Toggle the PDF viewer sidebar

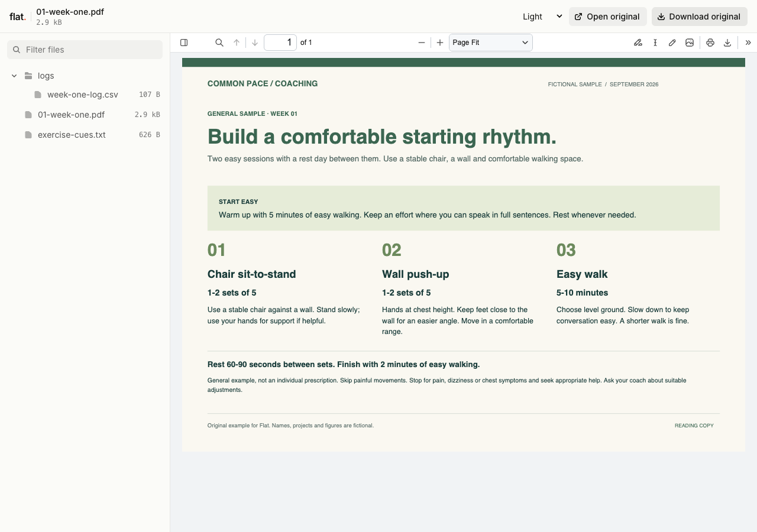184,43
